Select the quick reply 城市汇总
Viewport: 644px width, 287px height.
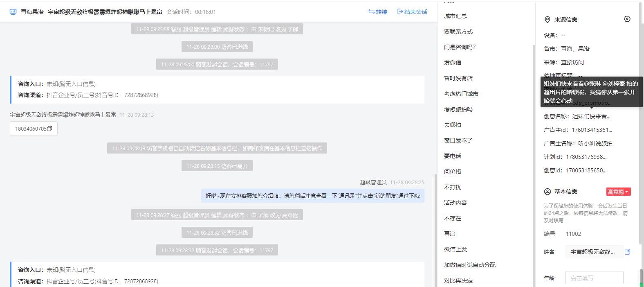[x=456, y=16]
